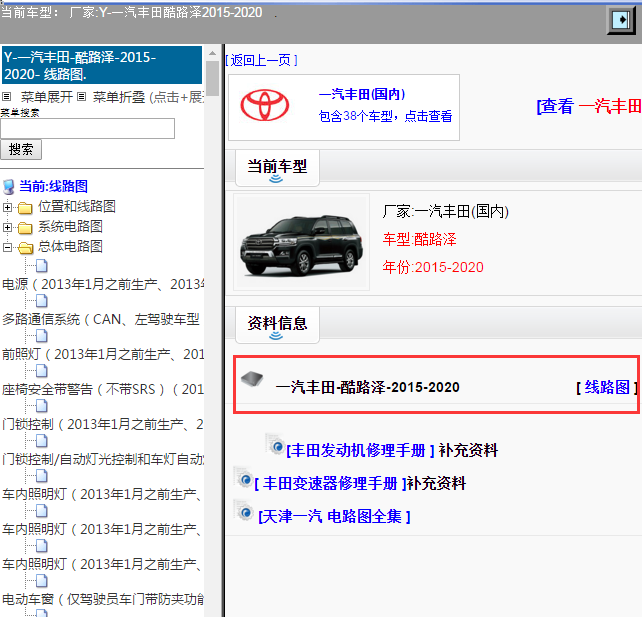Open 门锁控制/自动灯光控制和车灯 entry
The height and width of the screenshot is (617, 642).
point(103,459)
